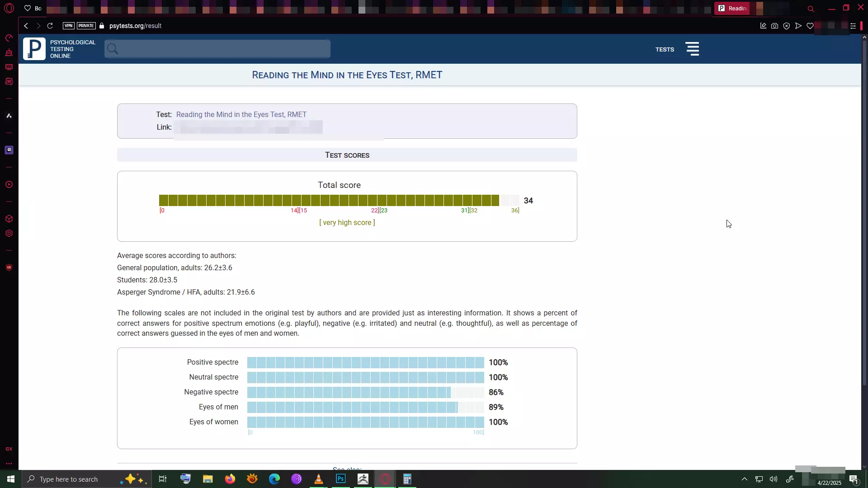
Task: Open sidebar three-dots setup menu
Action: [x=9, y=463]
